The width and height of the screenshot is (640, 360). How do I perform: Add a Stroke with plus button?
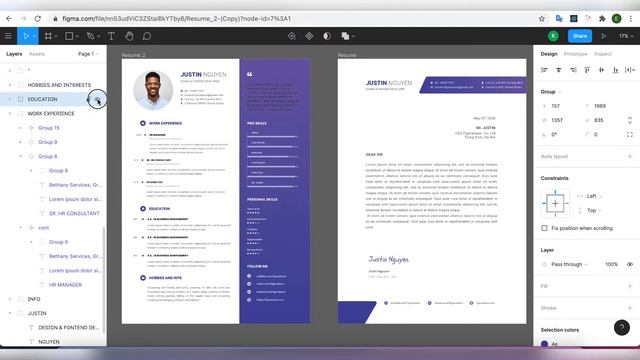click(x=630, y=308)
